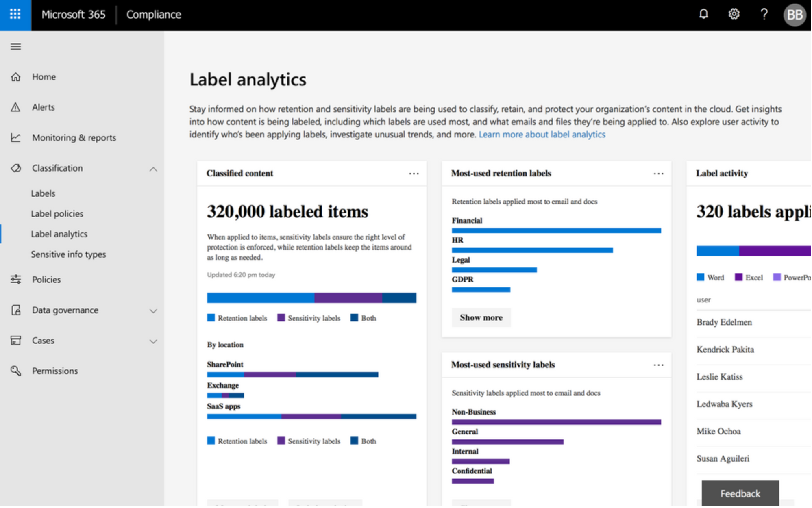Select Sensitive info types in sidebar

pyautogui.click(x=69, y=254)
